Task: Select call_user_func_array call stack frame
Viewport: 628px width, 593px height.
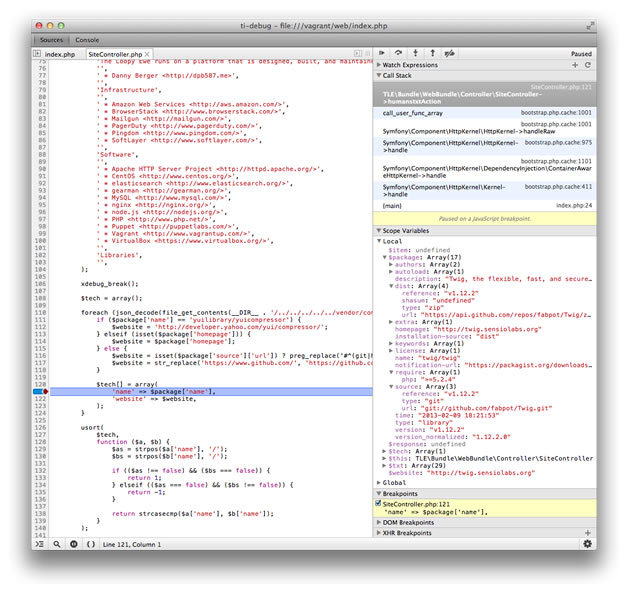Action: 412,113
